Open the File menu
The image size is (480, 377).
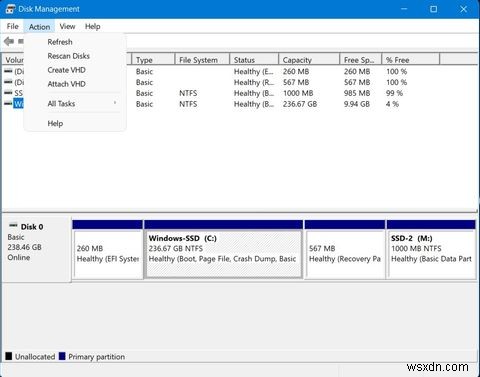13,26
